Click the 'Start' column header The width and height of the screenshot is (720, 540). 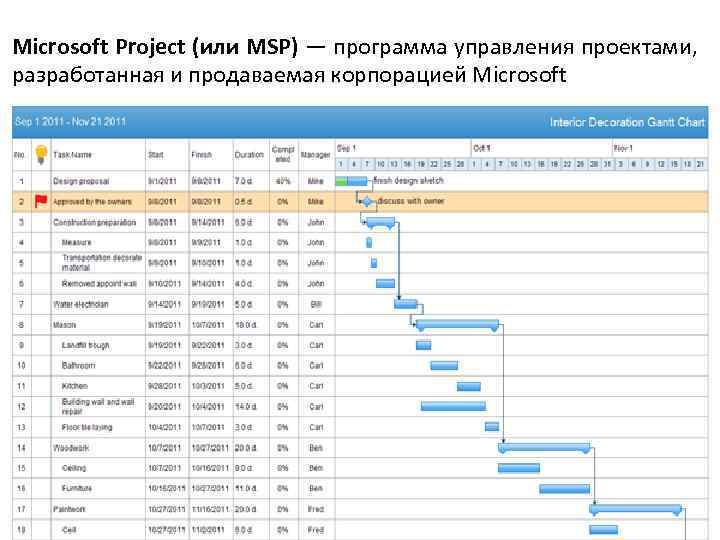(156, 155)
